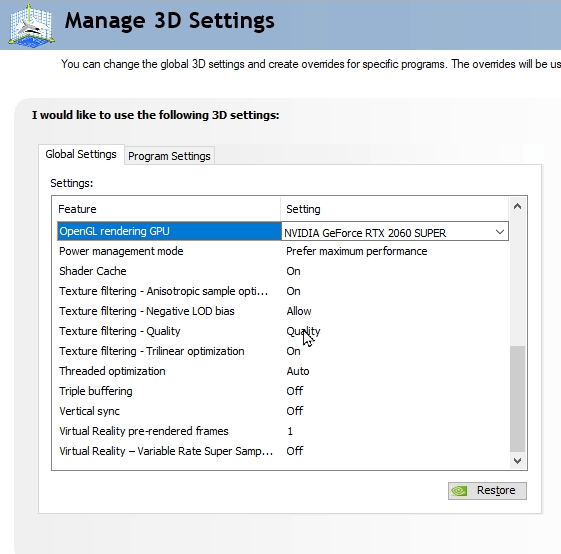This screenshot has height=554, width=561.
Task: Click the Setting column header
Action: [395, 209]
